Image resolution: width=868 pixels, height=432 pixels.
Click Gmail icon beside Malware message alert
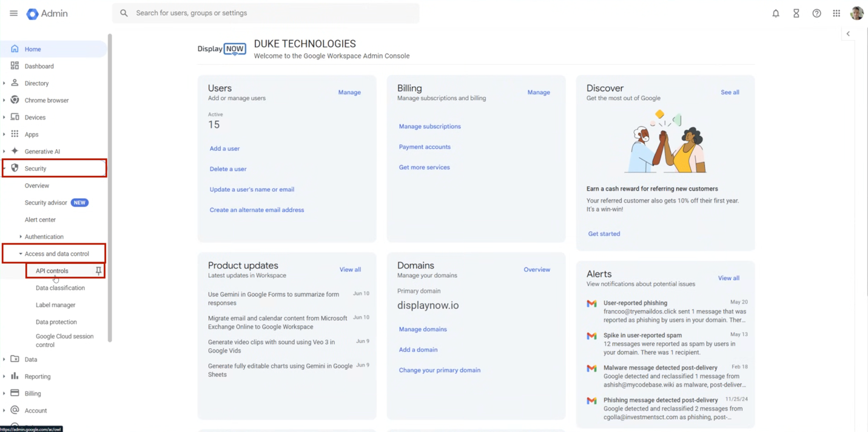(x=591, y=368)
